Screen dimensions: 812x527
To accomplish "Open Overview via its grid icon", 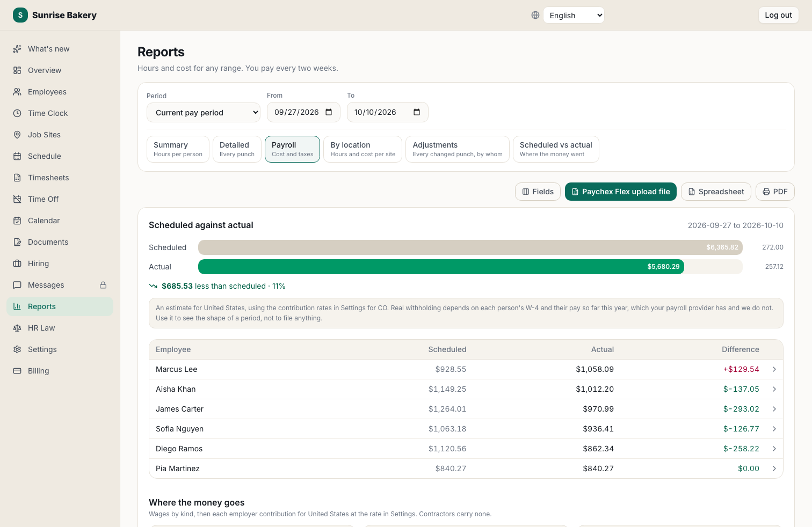I will pos(17,70).
